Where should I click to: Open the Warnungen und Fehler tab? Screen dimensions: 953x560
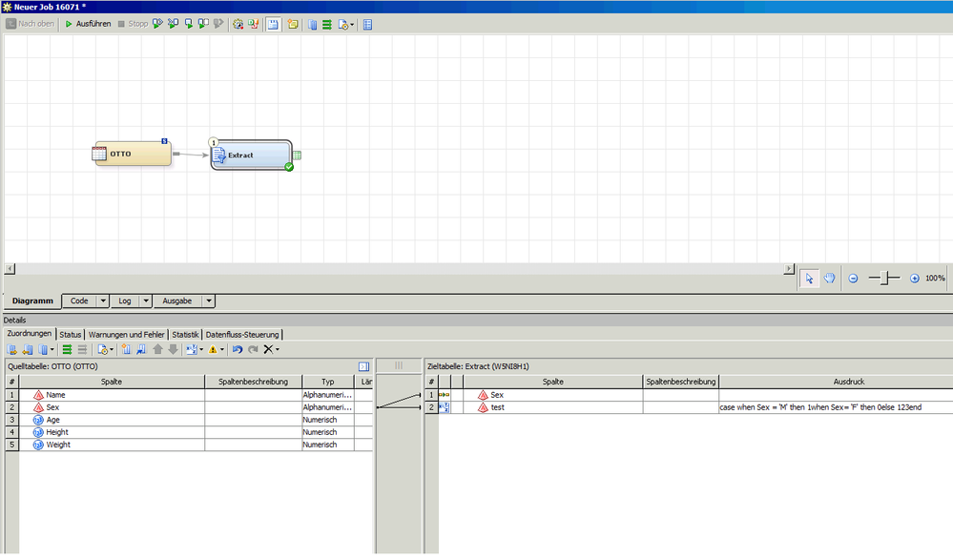128,335
